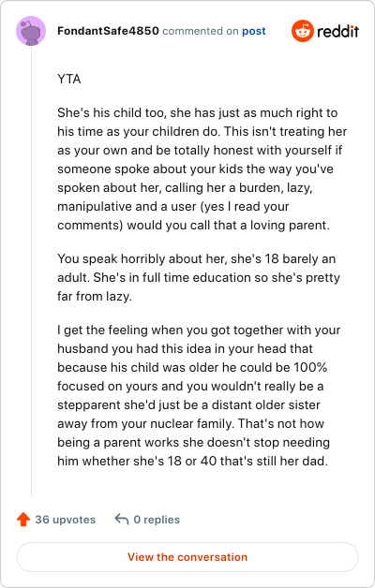Open the "0 replies" label
The width and height of the screenshot is (375, 588).
coord(157,520)
